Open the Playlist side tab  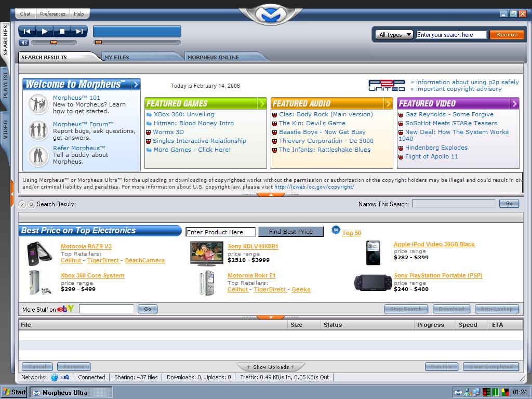[5, 86]
